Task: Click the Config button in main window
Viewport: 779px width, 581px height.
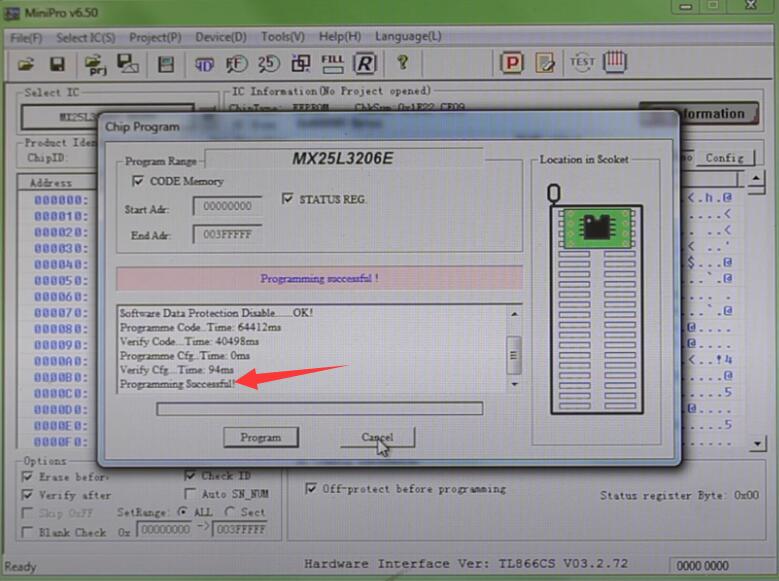Action: click(x=724, y=158)
